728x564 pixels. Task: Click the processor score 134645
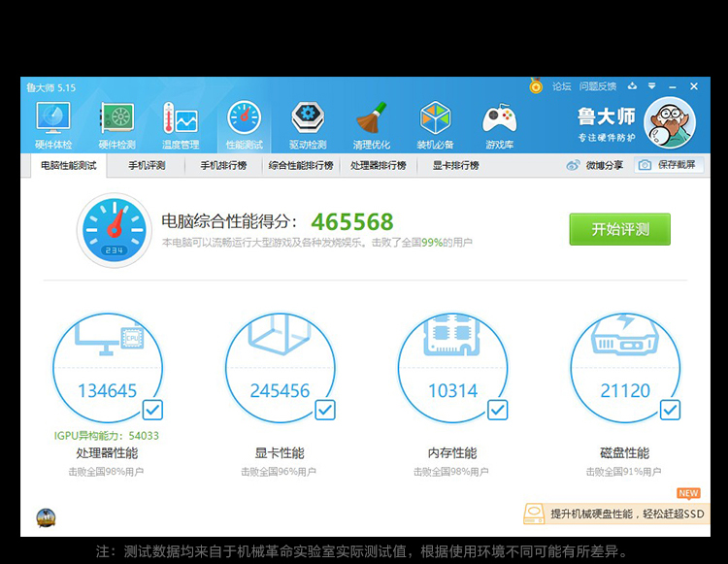107,391
